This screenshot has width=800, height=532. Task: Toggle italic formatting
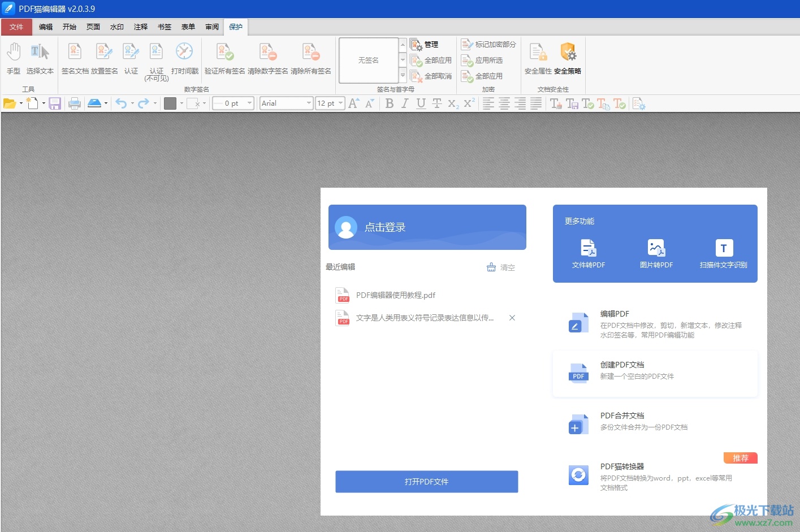405,103
